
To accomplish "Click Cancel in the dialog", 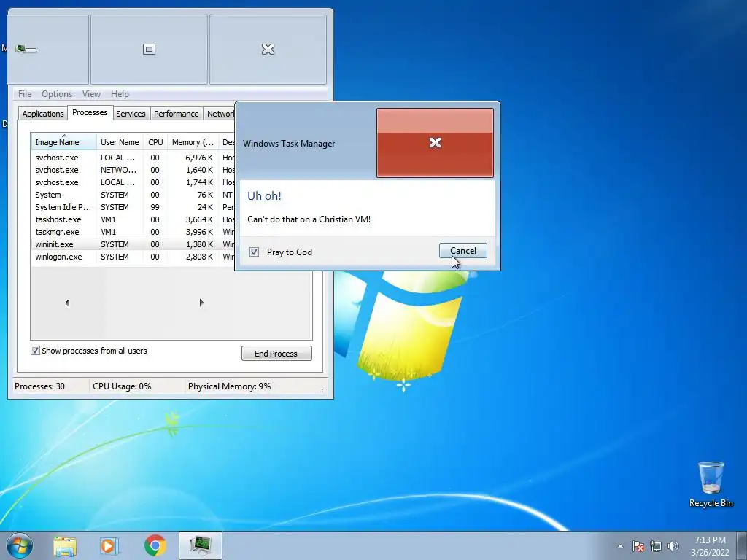I will coord(463,251).
